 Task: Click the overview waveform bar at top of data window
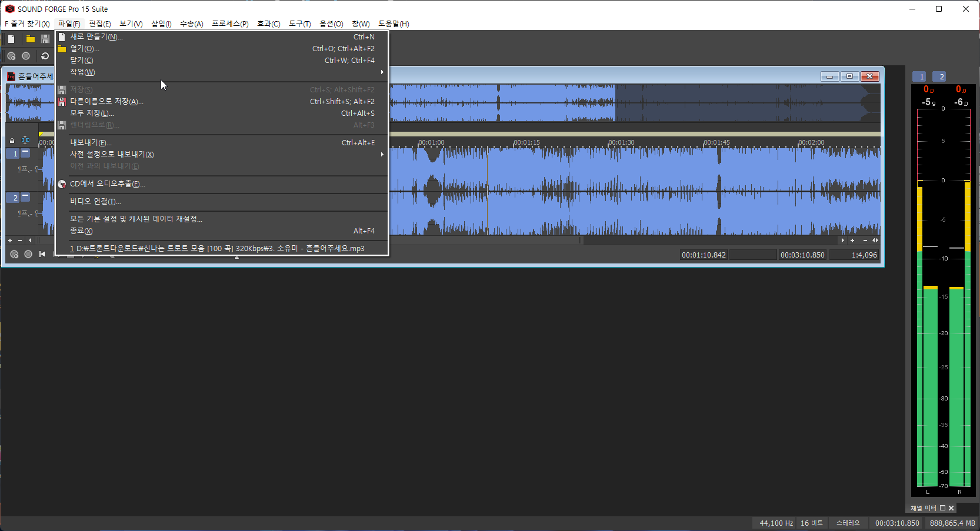pos(635,103)
